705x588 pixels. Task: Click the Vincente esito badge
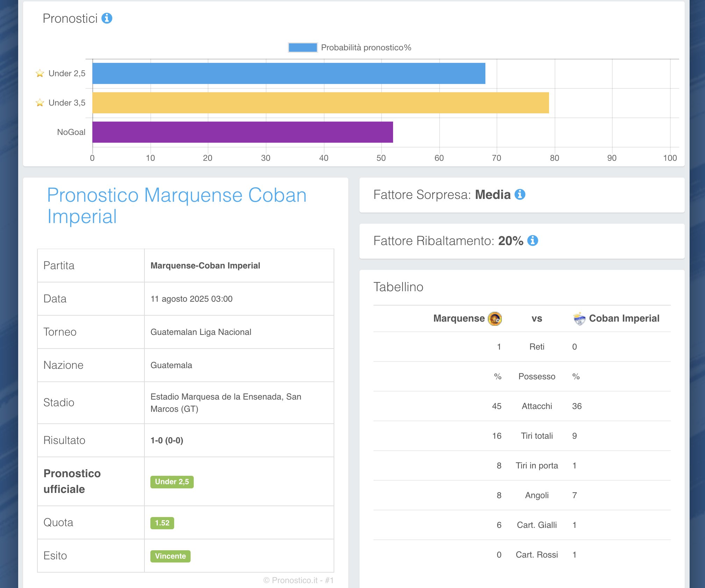tap(170, 556)
